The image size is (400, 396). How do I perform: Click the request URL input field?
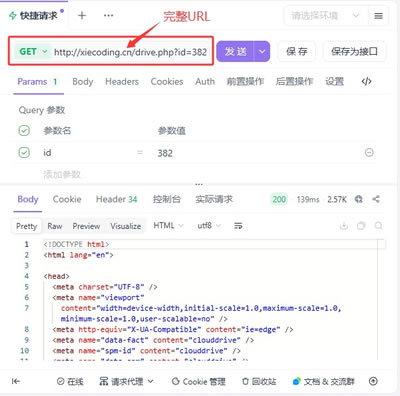point(131,52)
